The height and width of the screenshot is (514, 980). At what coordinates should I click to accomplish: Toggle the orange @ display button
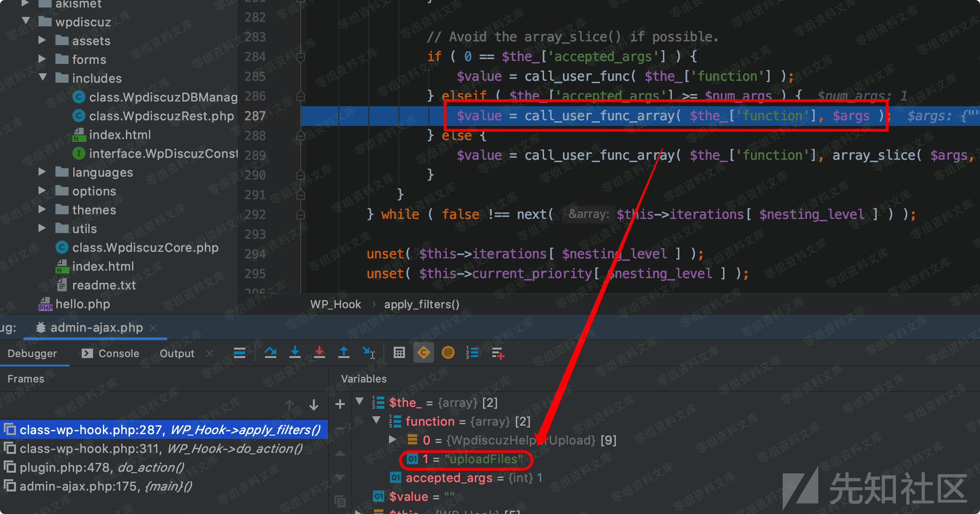coord(448,352)
